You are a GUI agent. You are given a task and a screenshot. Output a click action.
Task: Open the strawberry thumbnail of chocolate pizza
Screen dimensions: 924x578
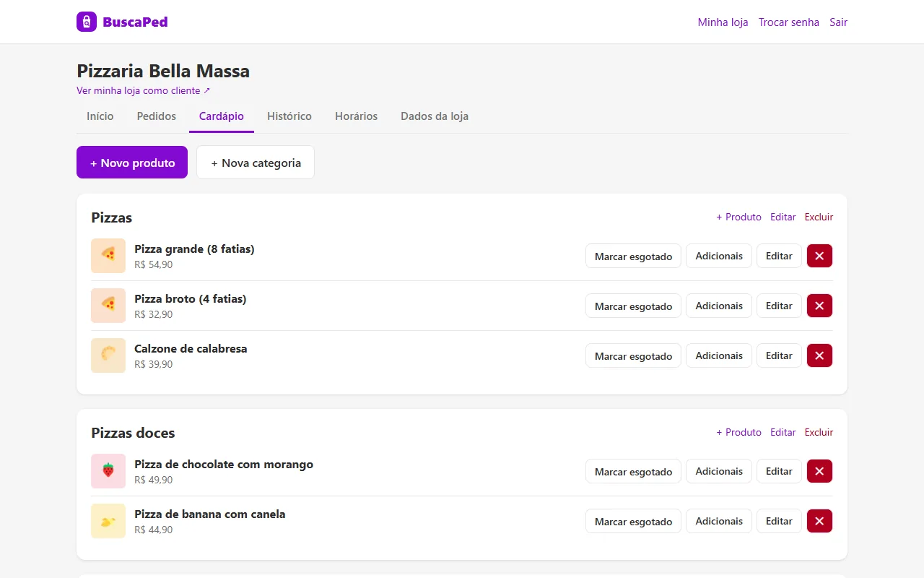pyautogui.click(x=108, y=471)
